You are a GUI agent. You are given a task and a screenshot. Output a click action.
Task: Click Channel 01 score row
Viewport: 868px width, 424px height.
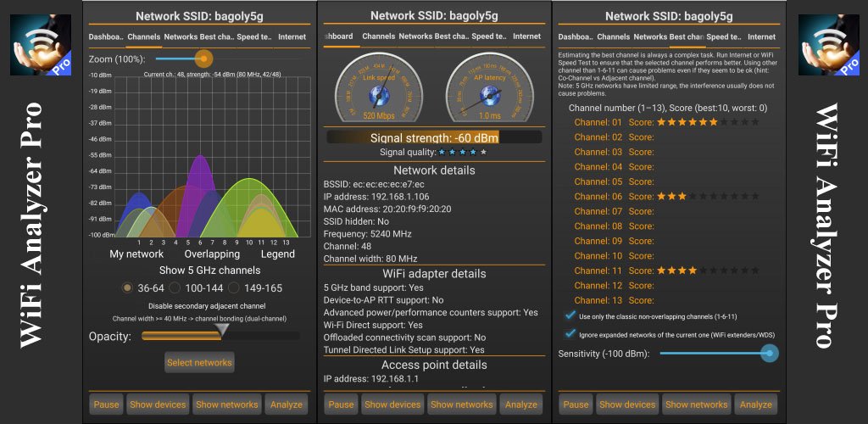pyautogui.click(x=666, y=122)
